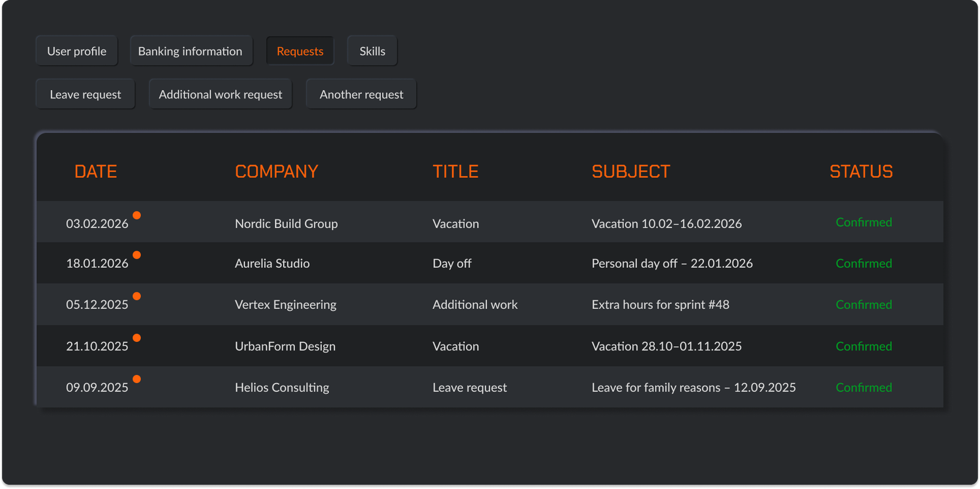This screenshot has width=980, height=489.
Task: Open subject Extra hours for sprint #48
Action: click(660, 305)
